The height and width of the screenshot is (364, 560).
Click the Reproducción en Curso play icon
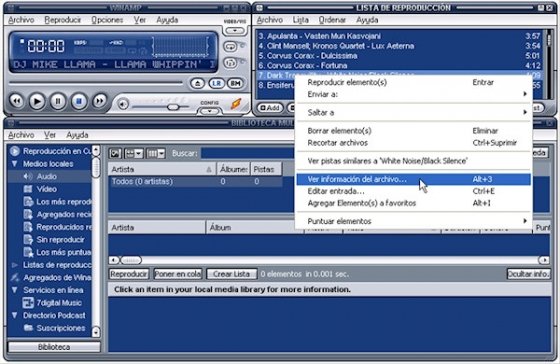[15, 151]
